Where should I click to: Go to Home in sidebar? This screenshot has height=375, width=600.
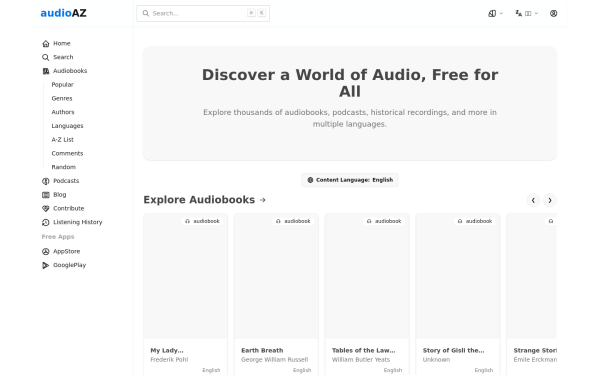pos(62,44)
